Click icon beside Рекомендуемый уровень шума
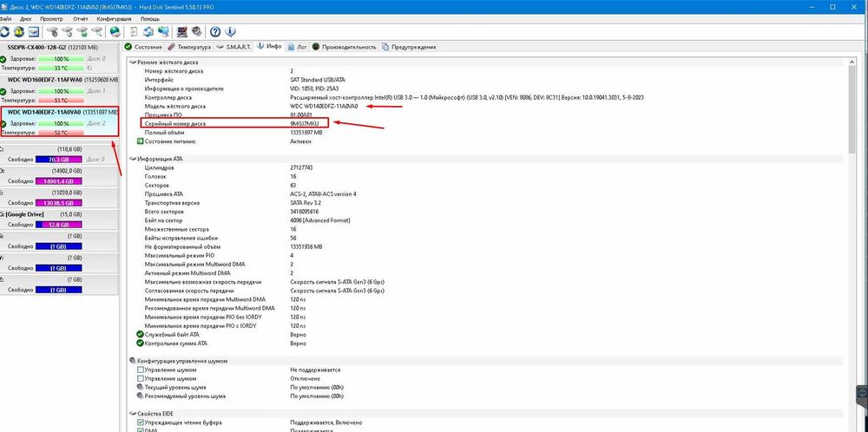868x432 pixels. coord(140,396)
